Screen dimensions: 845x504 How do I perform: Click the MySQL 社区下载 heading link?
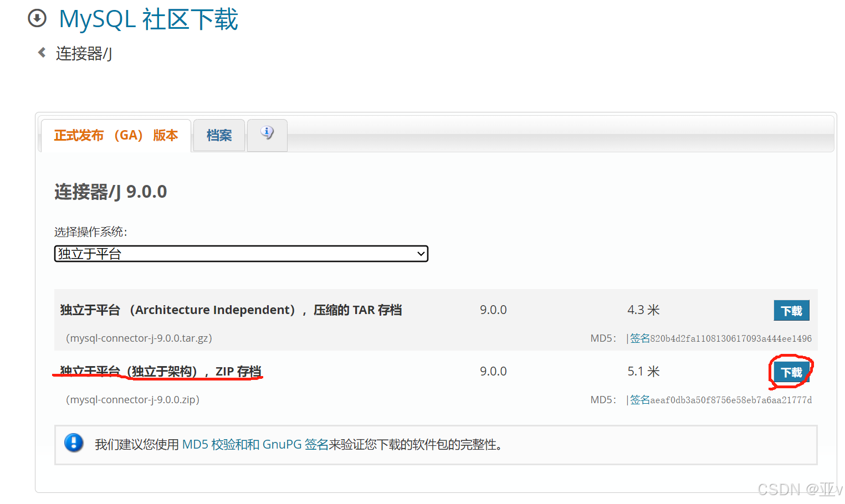pyautogui.click(x=148, y=19)
